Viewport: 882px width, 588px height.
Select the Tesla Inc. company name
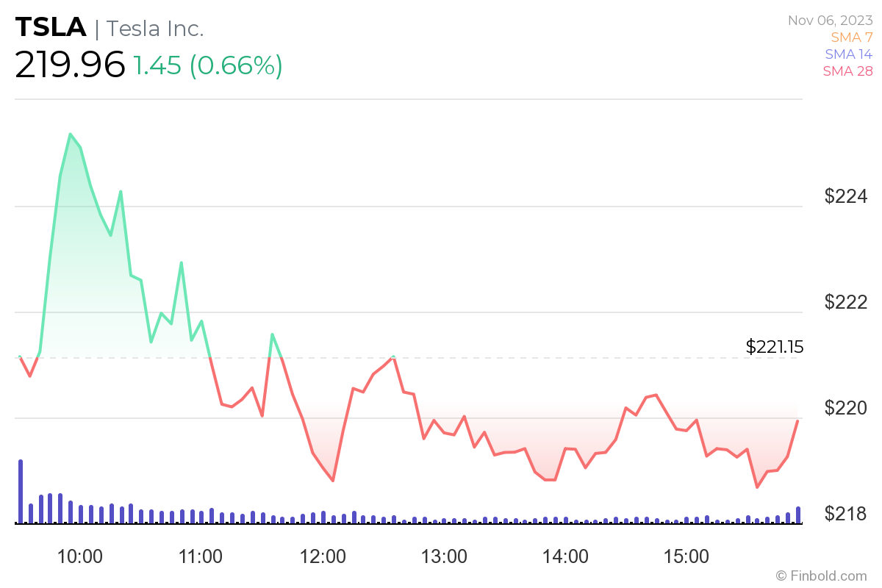(155, 29)
